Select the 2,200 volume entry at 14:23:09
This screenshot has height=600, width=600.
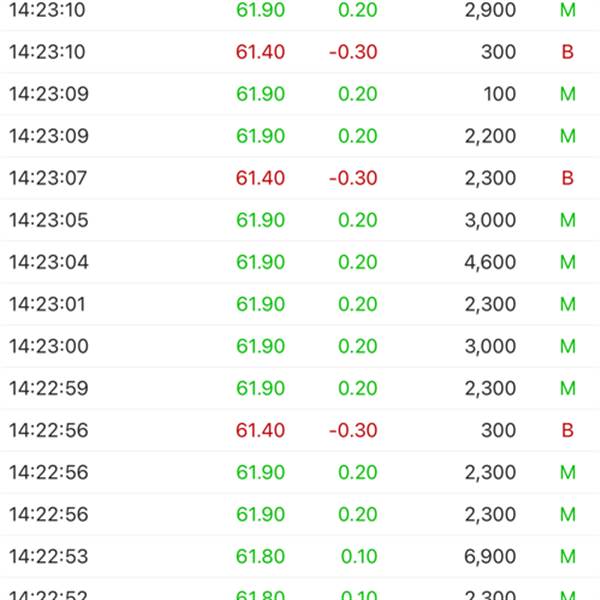pyautogui.click(x=490, y=136)
